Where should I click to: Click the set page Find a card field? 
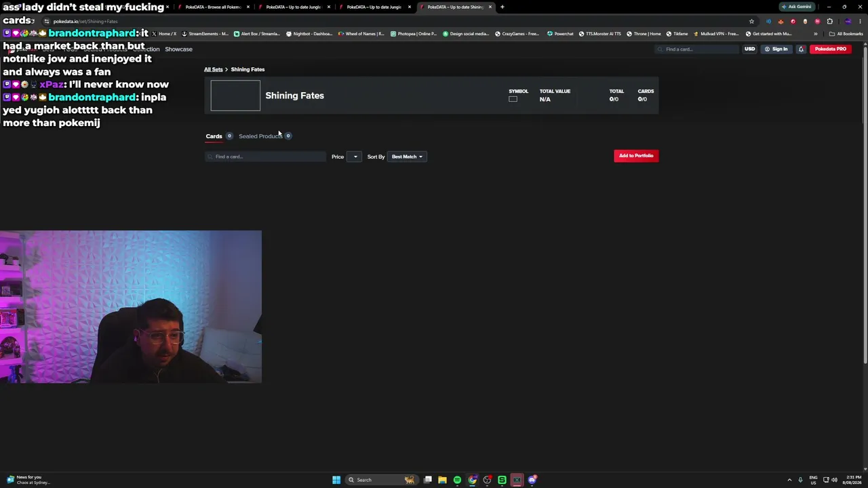266,157
